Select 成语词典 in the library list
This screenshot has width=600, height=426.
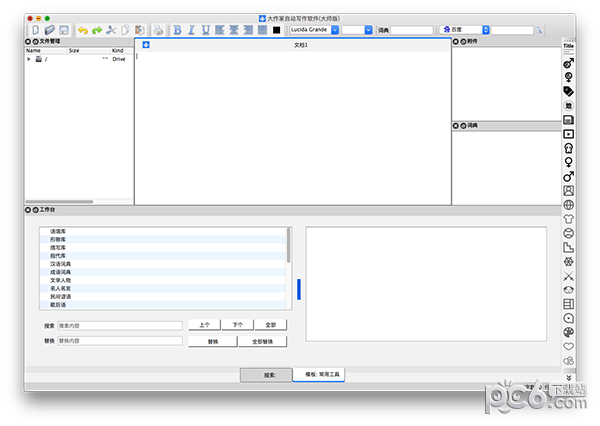point(163,272)
